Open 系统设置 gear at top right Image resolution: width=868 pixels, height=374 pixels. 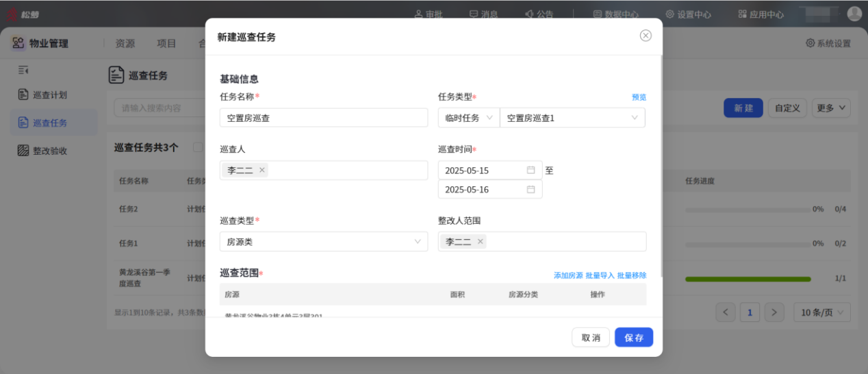tap(810, 43)
